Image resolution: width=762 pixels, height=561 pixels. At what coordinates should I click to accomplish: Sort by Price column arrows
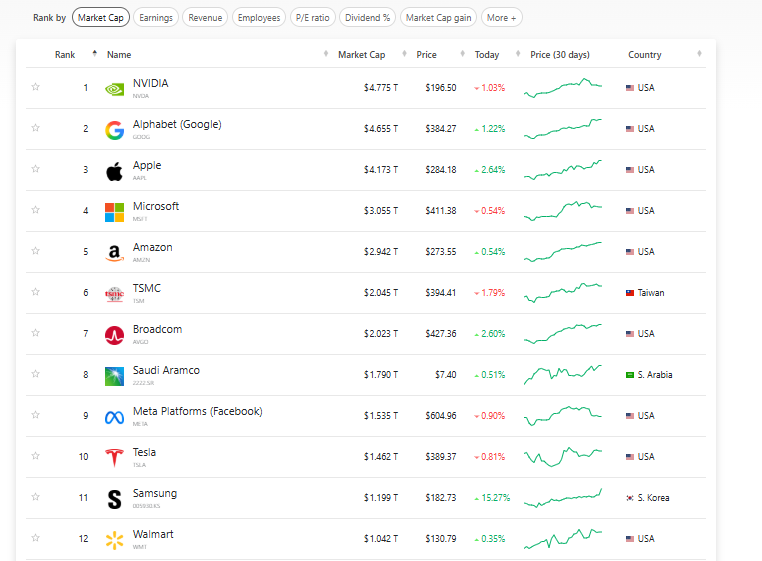click(463, 53)
